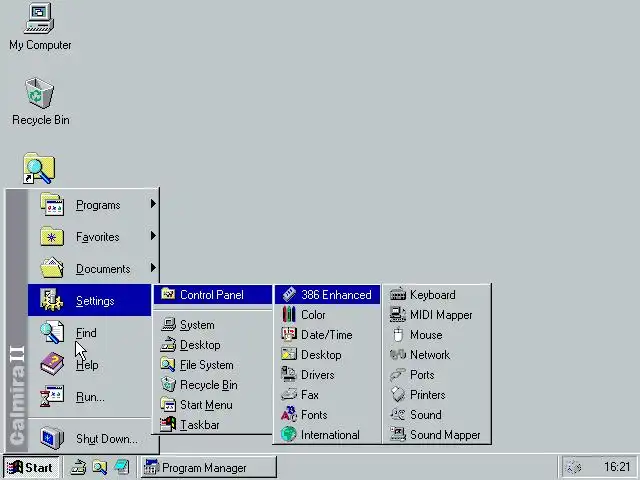Image resolution: width=640 pixels, height=480 pixels.
Task: Open Start Menu settings entry
Action: tap(213, 404)
